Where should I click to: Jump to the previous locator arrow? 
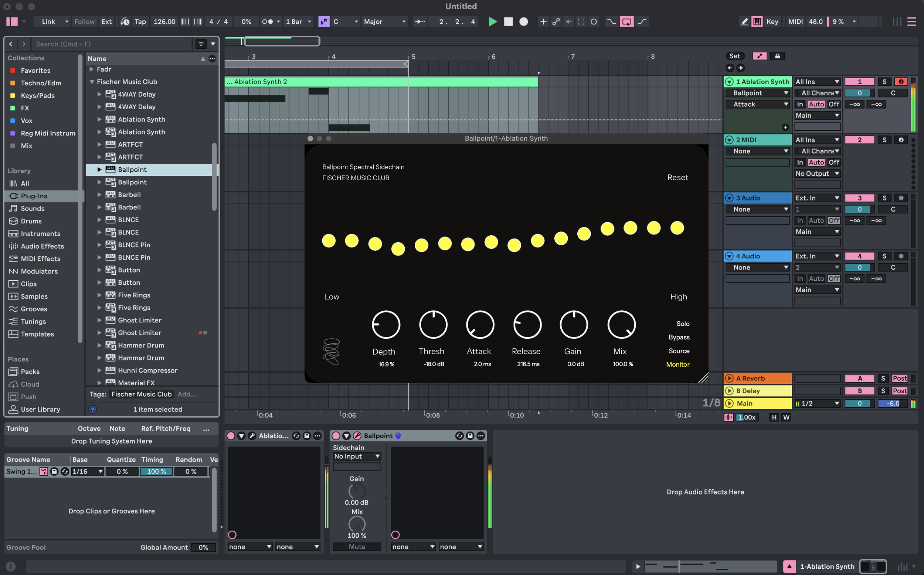click(x=730, y=68)
